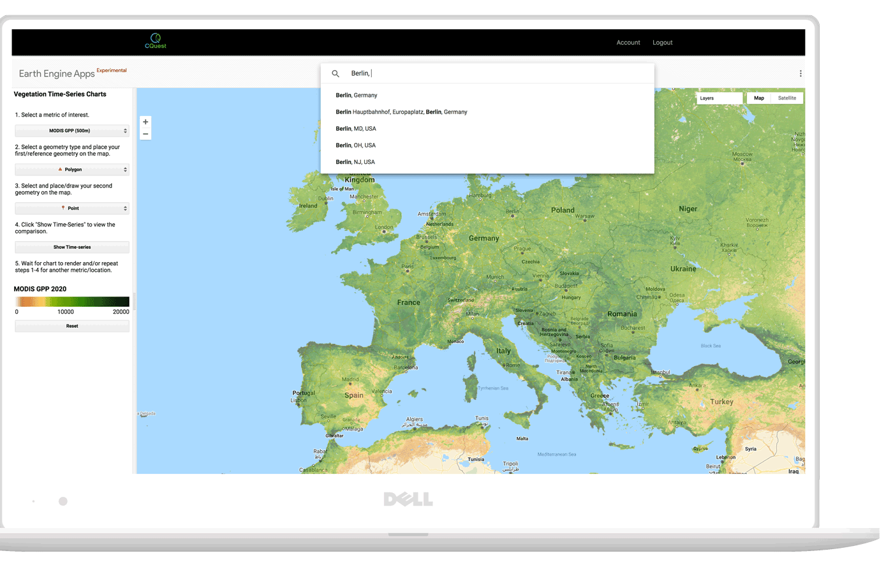Image resolution: width=893 pixels, height=588 pixels.
Task: Open the MODIS GPP (500m) metric dropdown
Action: coord(72,131)
